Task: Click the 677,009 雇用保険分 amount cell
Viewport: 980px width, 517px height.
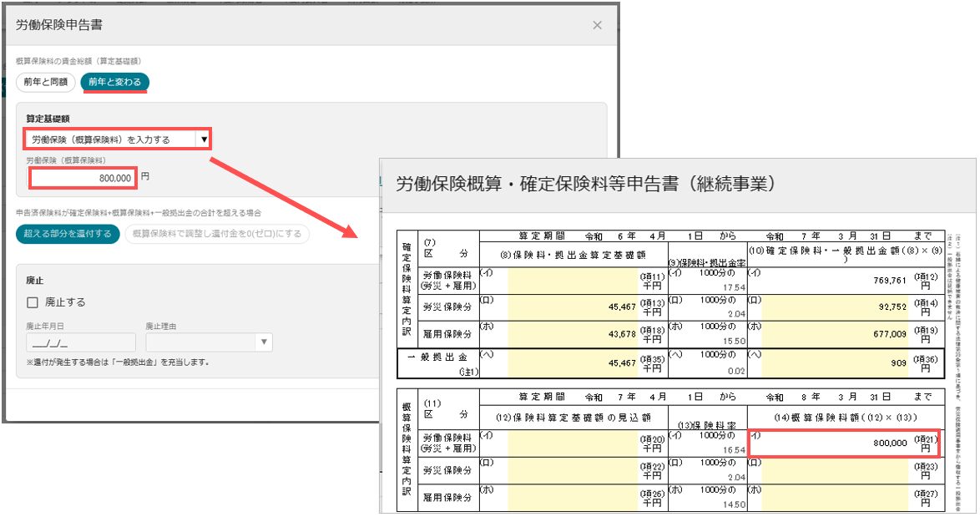Action: pyautogui.click(x=835, y=334)
